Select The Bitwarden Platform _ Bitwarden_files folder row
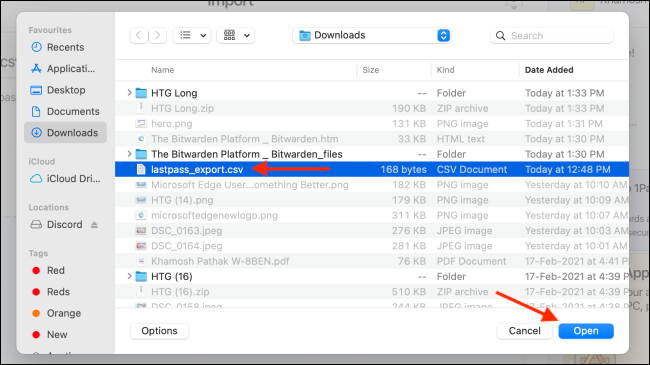The width and height of the screenshot is (650, 365). tap(372, 154)
